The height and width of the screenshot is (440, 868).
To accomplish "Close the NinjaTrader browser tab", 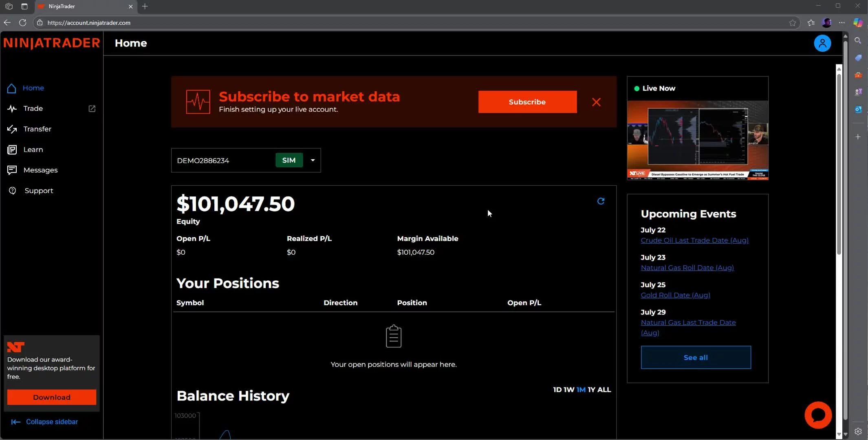I will click(x=131, y=7).
